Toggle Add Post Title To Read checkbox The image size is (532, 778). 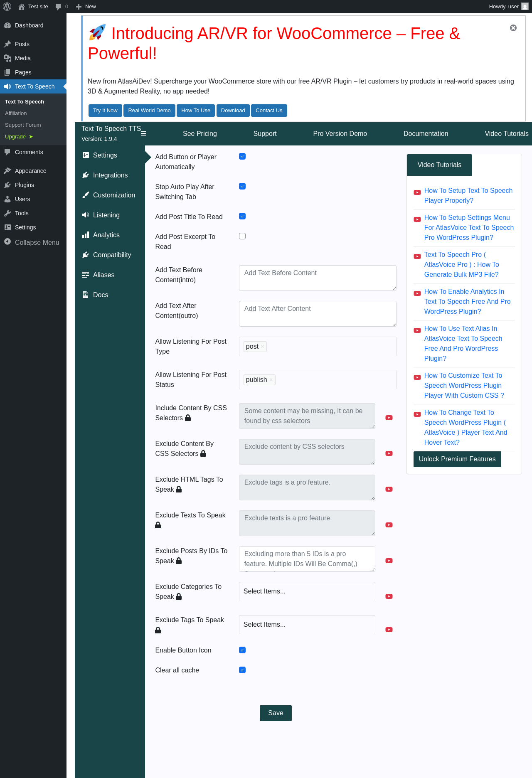click(242, 216)
